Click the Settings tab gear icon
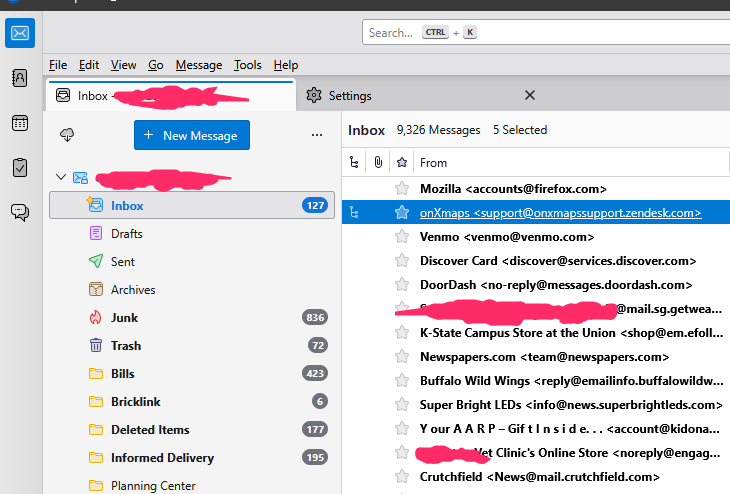This screenshot has height=494, width=730. point(314,95)
